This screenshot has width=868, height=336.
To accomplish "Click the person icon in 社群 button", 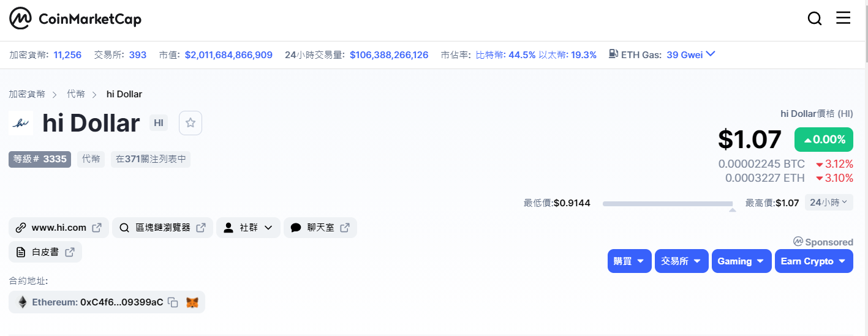I will pyautogui.click(x=228, y=228).
